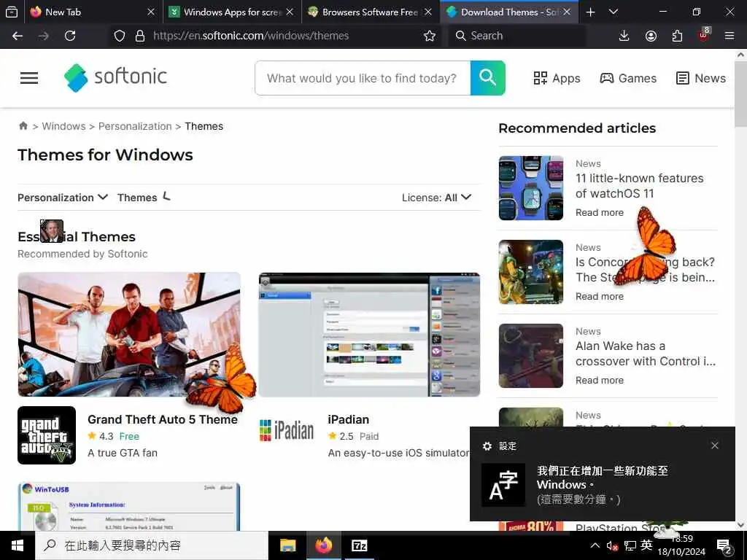
Task: Open the WinToUSB screenshot thumbnail
Action: 129,507
